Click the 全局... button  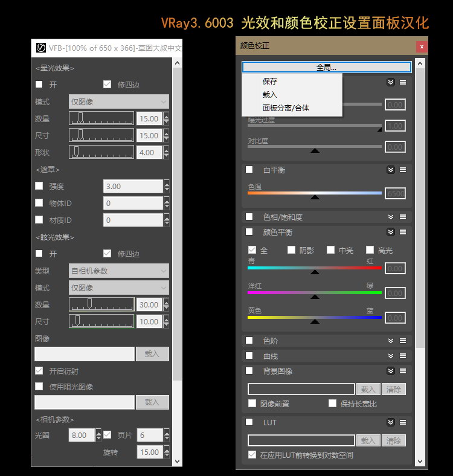327,67
